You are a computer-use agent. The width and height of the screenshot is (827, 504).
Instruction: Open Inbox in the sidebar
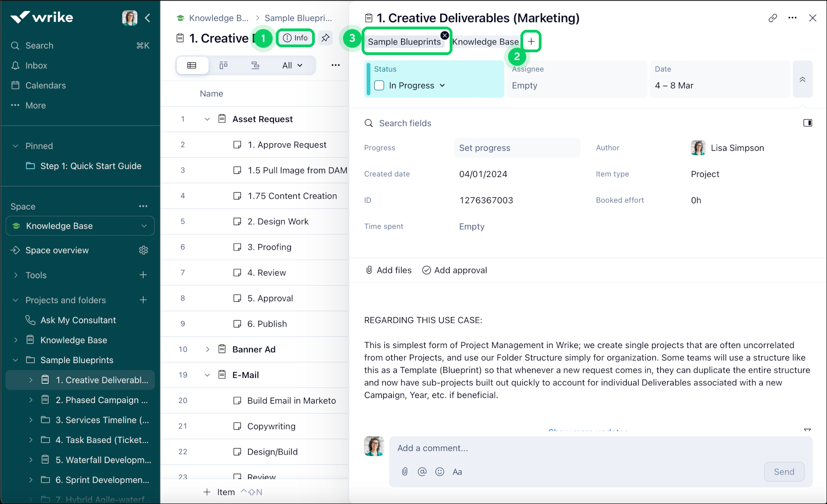coord(36,66)
